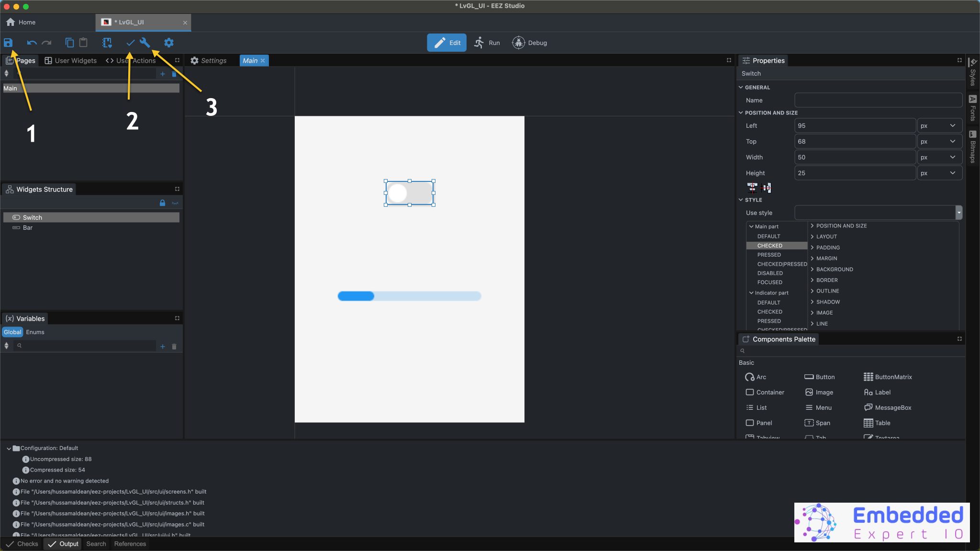The width and height of the screenshot is (980, 551).
Task: Run the Check (checkmark) tool
Action: [x=130, y=43]
